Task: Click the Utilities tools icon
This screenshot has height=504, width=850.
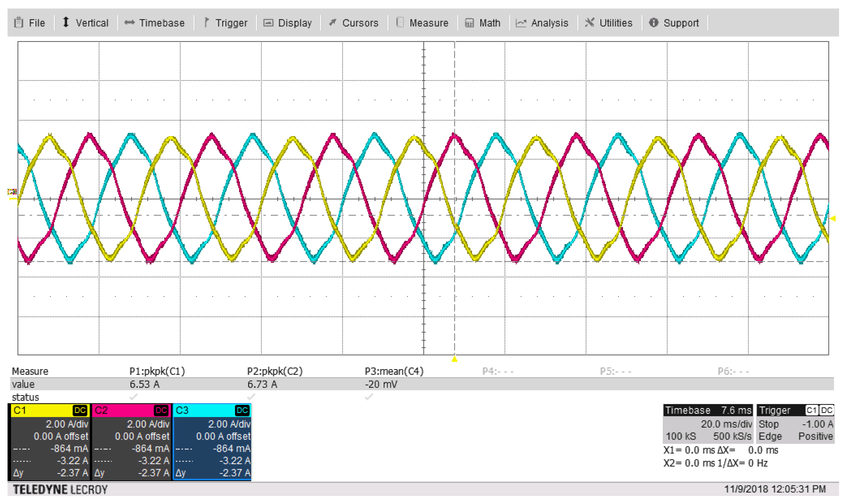Action: [x=589, y=22]
